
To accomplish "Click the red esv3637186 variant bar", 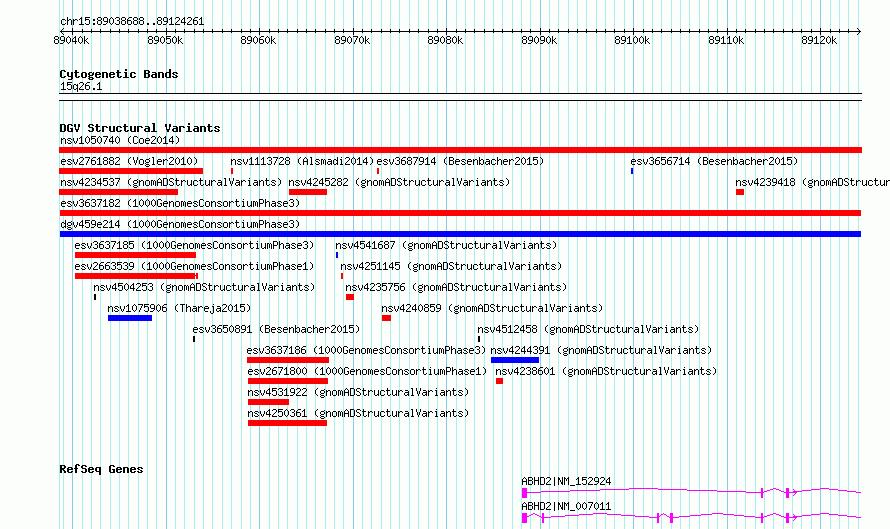I will click(288, 360).
